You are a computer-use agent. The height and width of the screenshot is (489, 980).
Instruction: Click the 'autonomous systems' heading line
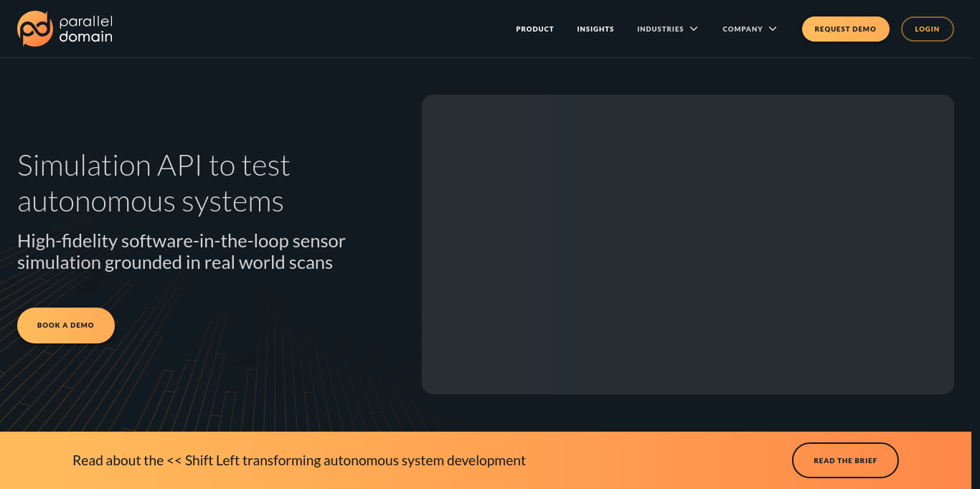pos(151,201)
